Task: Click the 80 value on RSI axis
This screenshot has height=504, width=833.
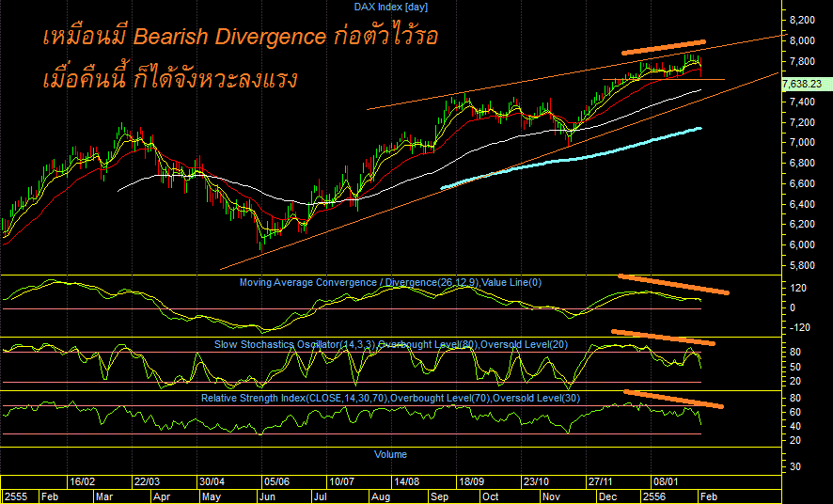Action: [x=795, y=399]
